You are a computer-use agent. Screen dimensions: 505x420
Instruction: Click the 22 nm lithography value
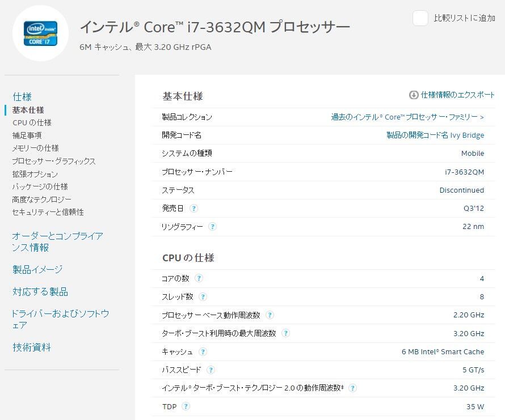pos(473,227)
